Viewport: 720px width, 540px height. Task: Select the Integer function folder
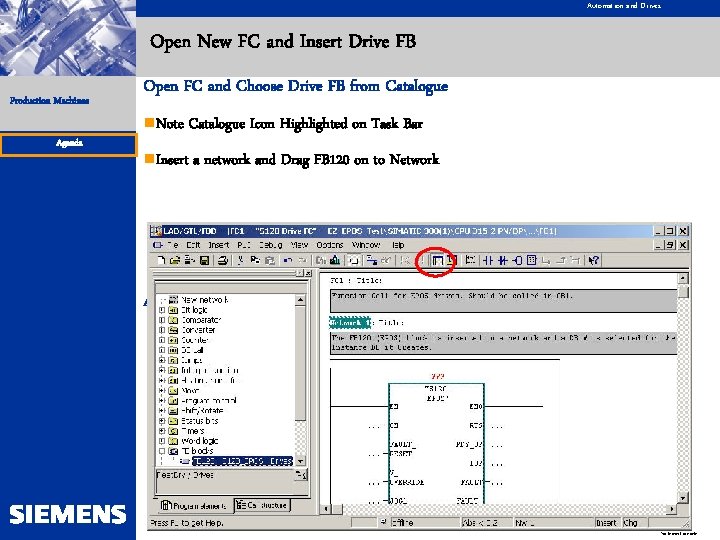point(204,370)
